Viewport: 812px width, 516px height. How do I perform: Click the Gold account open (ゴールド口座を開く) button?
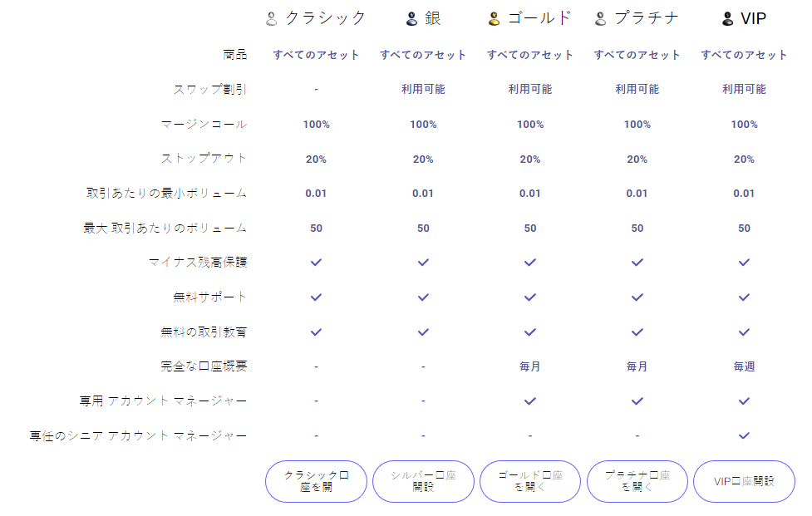tap(530, 481)
